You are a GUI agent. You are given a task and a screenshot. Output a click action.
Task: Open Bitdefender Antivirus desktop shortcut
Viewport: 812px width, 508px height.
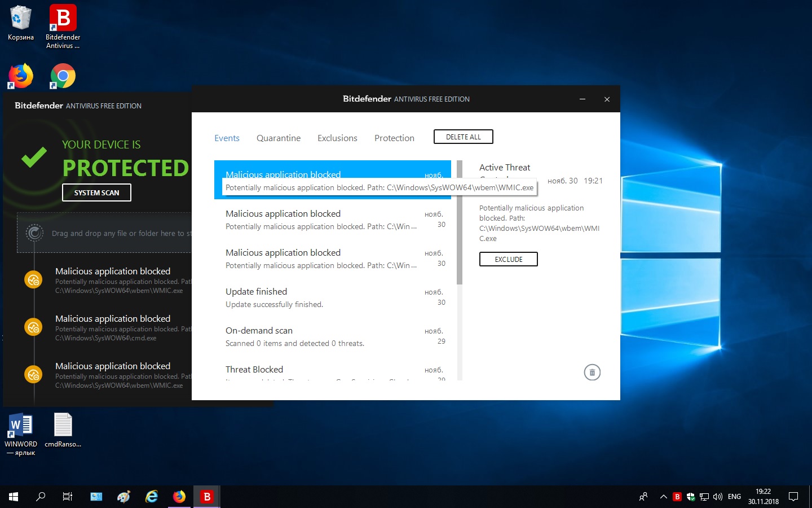click(x=63, y=26)
